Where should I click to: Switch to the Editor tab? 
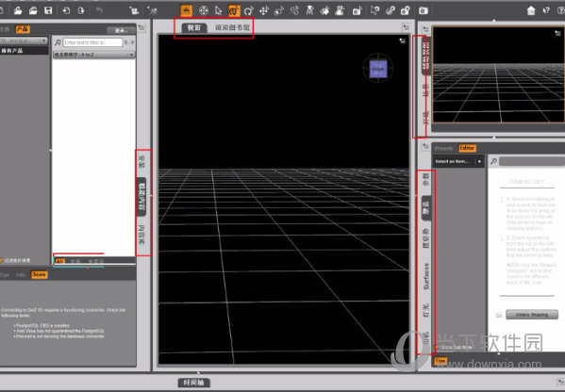point(467,148)
